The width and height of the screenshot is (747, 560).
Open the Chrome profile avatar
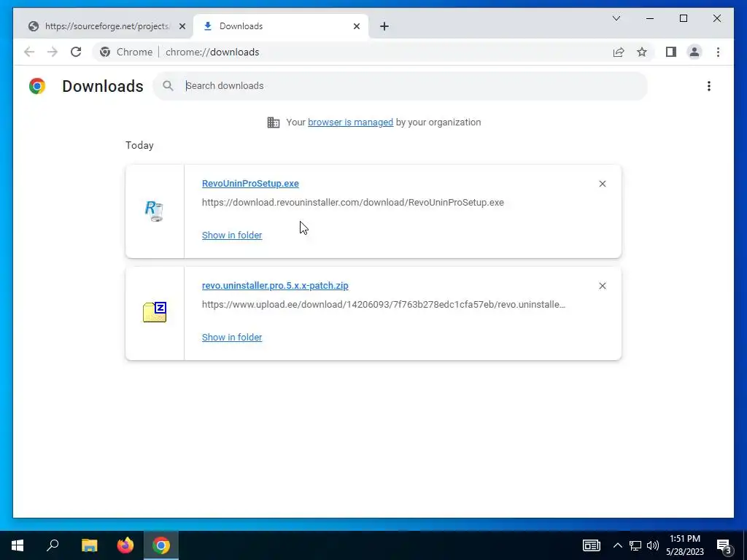click(x=694, y=52)
